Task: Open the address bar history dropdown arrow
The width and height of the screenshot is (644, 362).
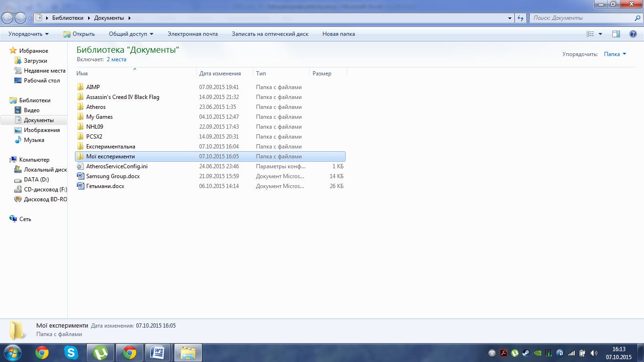Action: pos(510,18)
